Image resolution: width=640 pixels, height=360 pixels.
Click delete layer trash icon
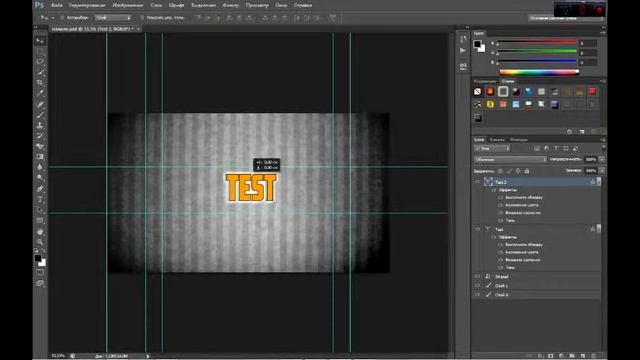click(x=594, y=356)
